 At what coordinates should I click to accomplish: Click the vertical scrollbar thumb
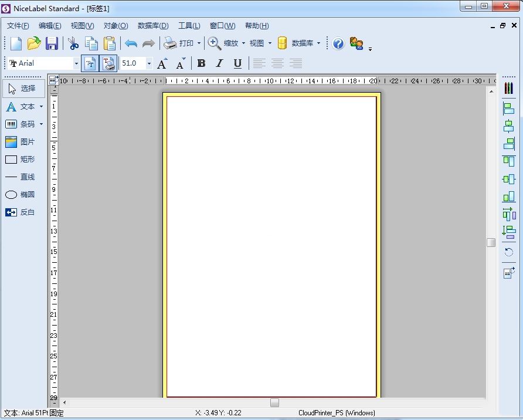point(491,242)
